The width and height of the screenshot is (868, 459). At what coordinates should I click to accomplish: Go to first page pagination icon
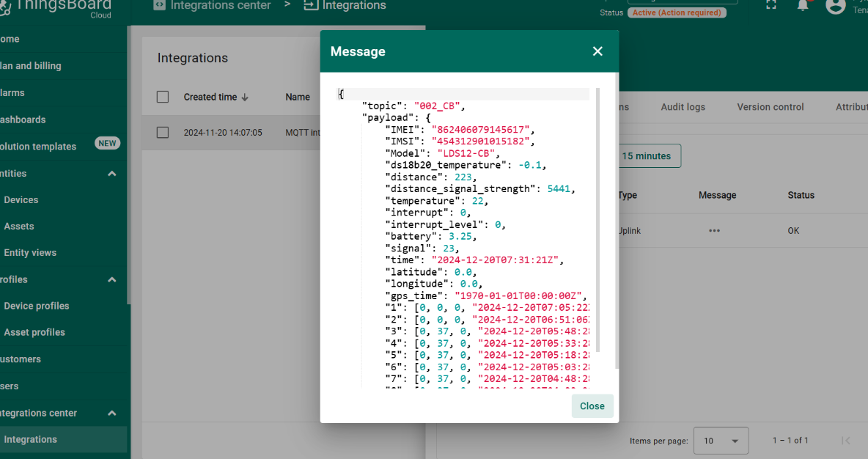[845, 441]
